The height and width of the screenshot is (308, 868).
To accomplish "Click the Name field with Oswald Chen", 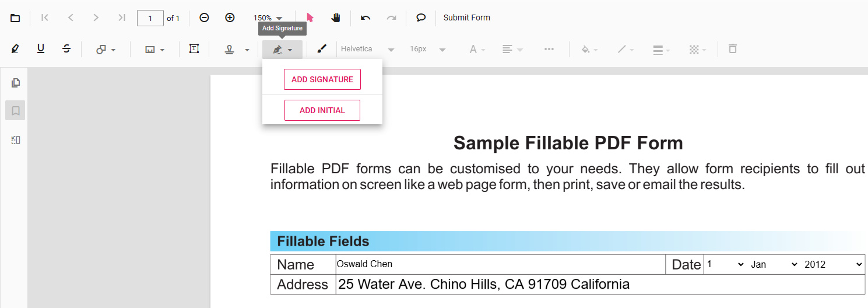I will point(500,264).
